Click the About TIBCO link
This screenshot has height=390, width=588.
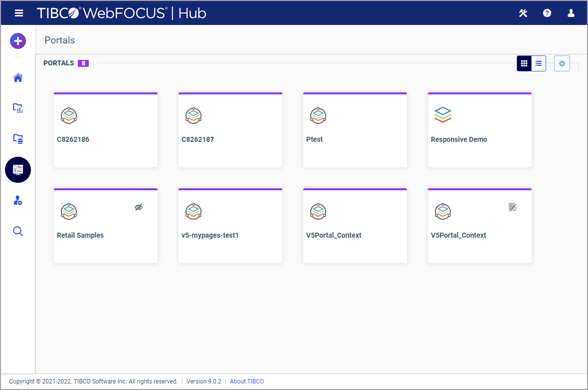(247, 382)
